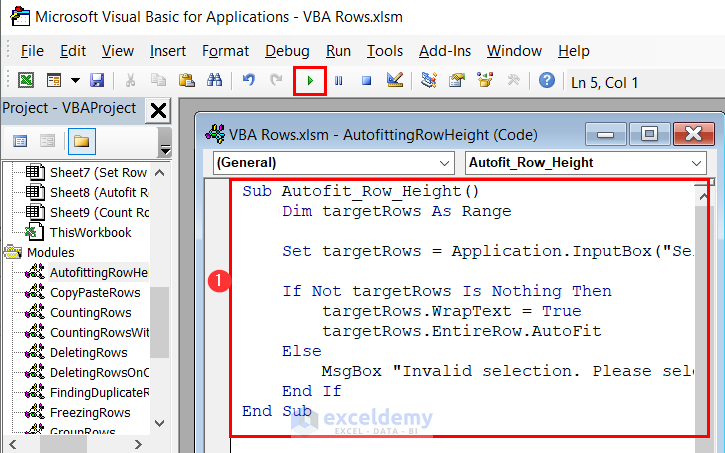Open the Debug menu
The width and height of the screenshot is (725, 453).
(x=287, y=51)
